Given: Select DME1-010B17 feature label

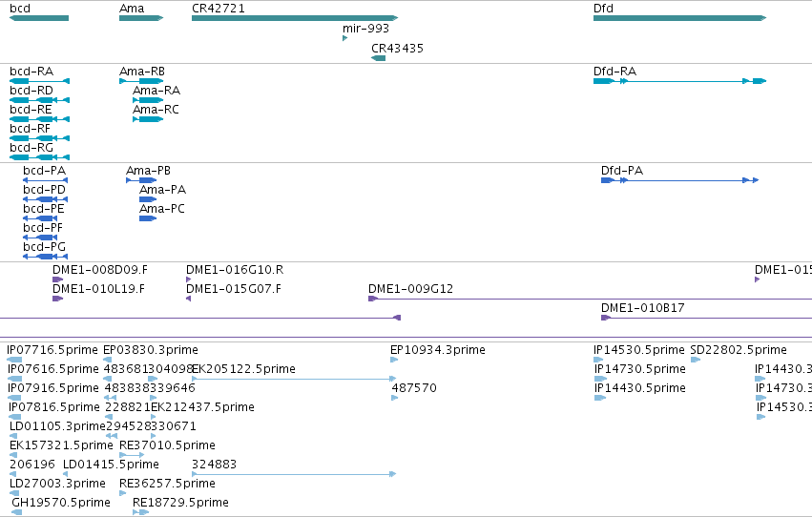Looking at the screenshot, I should pos(643,308).
